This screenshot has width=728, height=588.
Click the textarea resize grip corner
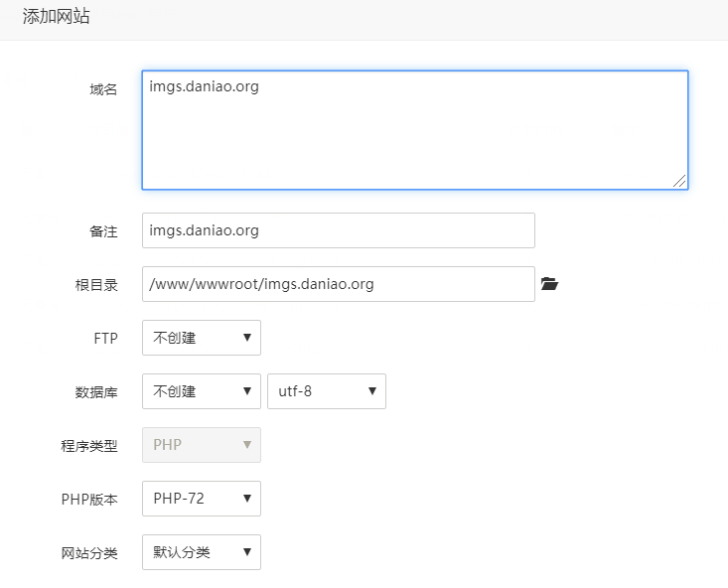(x=679, y=181)
